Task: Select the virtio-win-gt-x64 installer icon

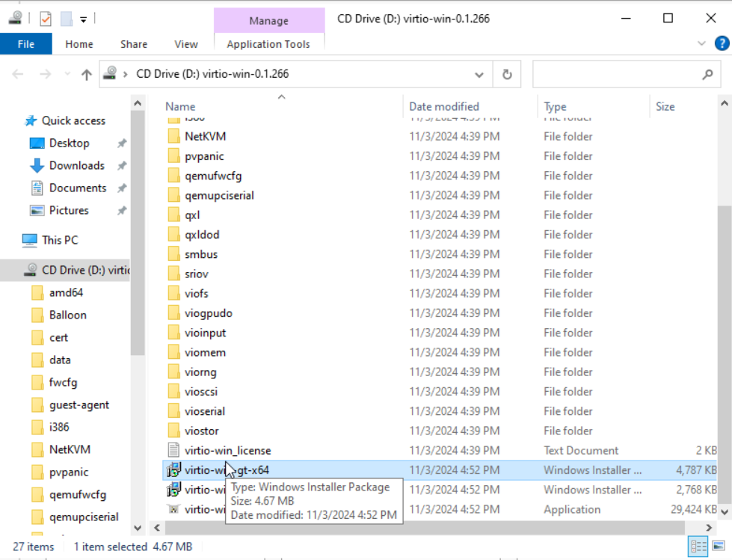Action: click(x=173, y=470)
